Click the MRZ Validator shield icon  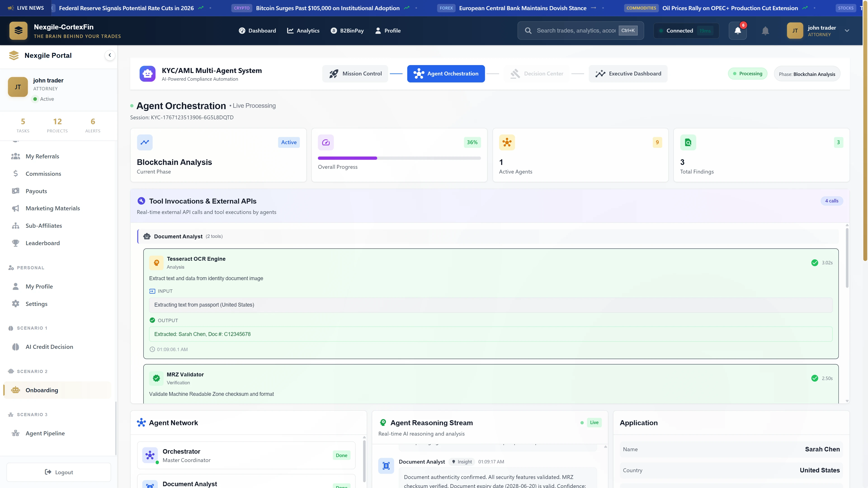156,378
